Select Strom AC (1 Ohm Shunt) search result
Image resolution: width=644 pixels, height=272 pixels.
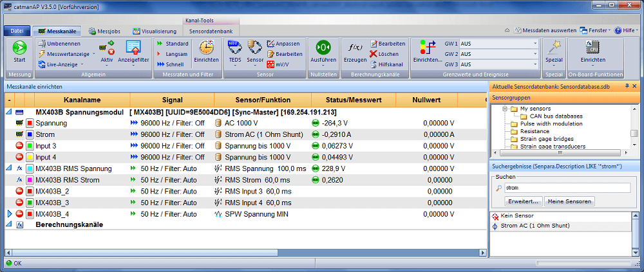coord(561,226)
